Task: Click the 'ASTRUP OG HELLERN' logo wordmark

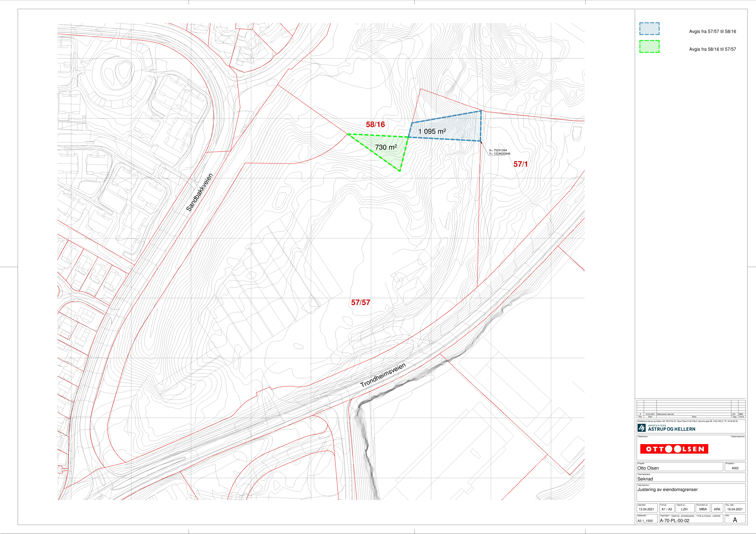Action: click(672, 429)
